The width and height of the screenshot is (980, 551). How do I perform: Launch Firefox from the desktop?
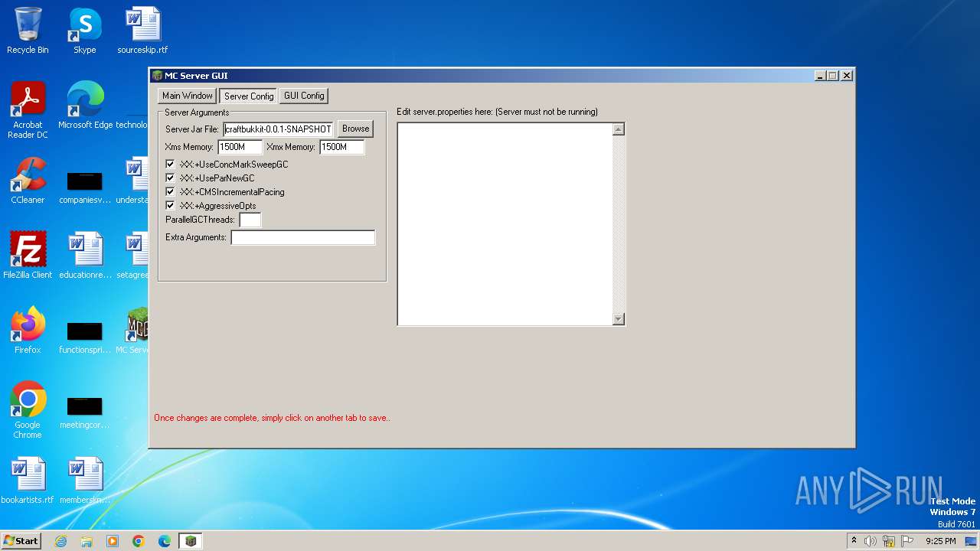point(28,331)
